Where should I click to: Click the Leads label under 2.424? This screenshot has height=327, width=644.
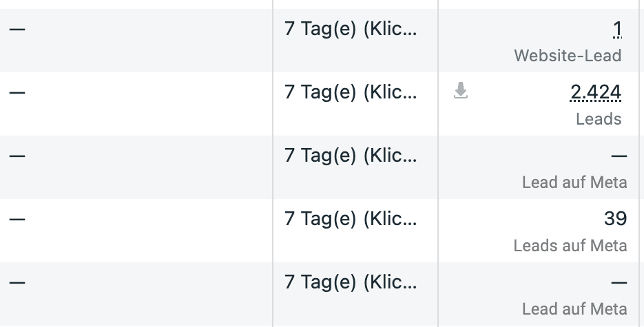click(x=599, y=119)
